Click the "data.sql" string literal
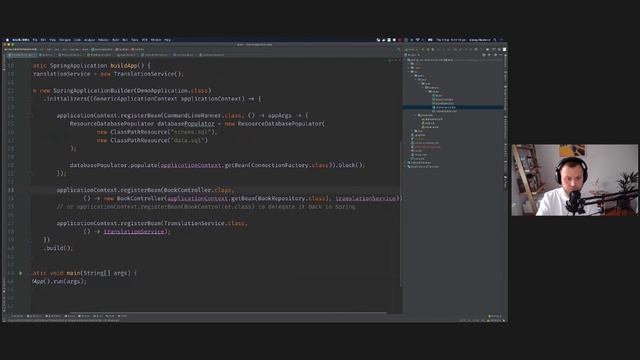 point(188,140)
